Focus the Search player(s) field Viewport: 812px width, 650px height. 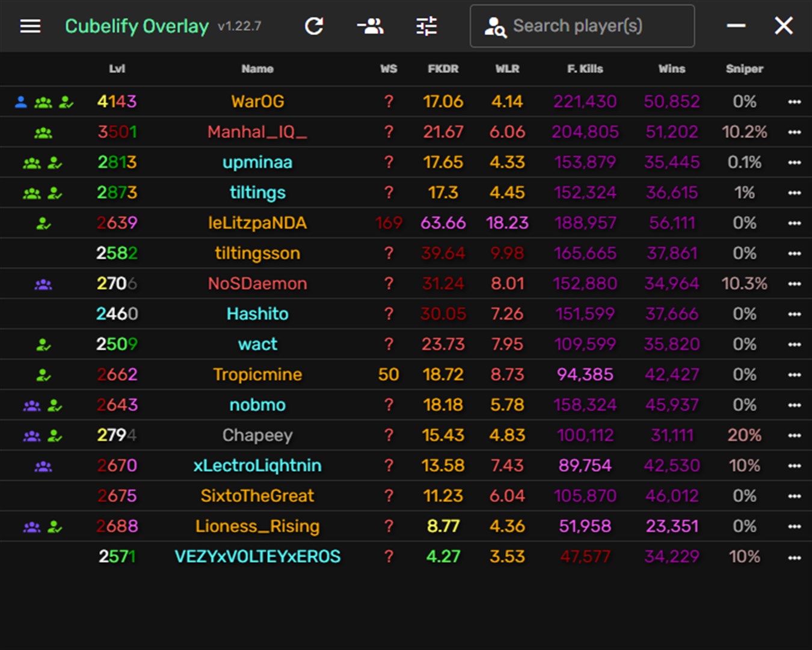(582, 26)
